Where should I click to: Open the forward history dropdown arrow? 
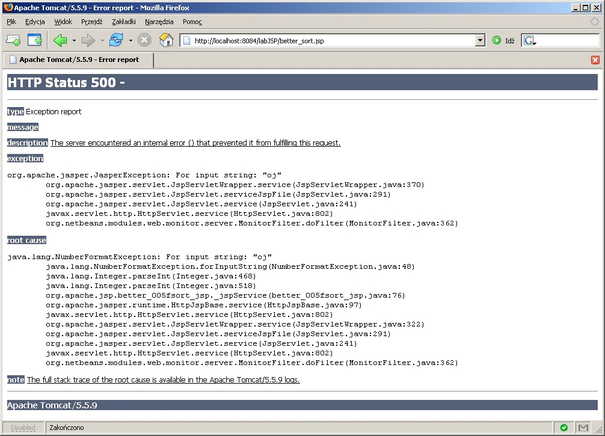102,40
